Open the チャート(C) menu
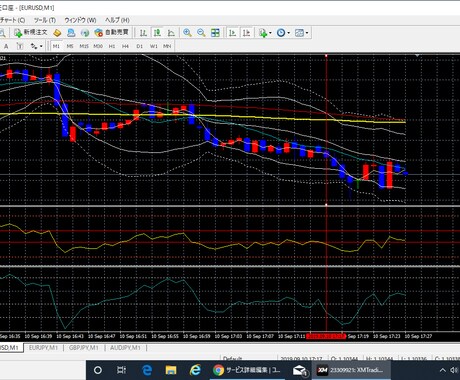Image resolution: width=460 pixels, height=380 pixels. coord(12,20)
